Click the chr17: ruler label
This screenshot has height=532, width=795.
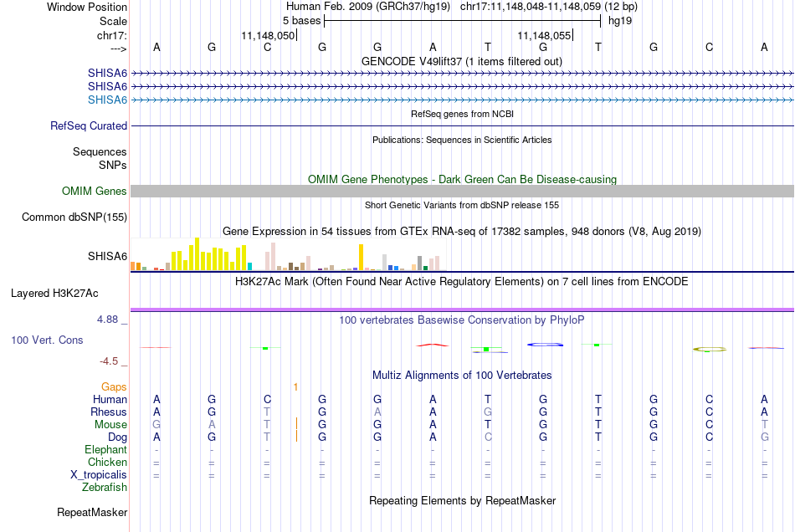pos(112,35)
